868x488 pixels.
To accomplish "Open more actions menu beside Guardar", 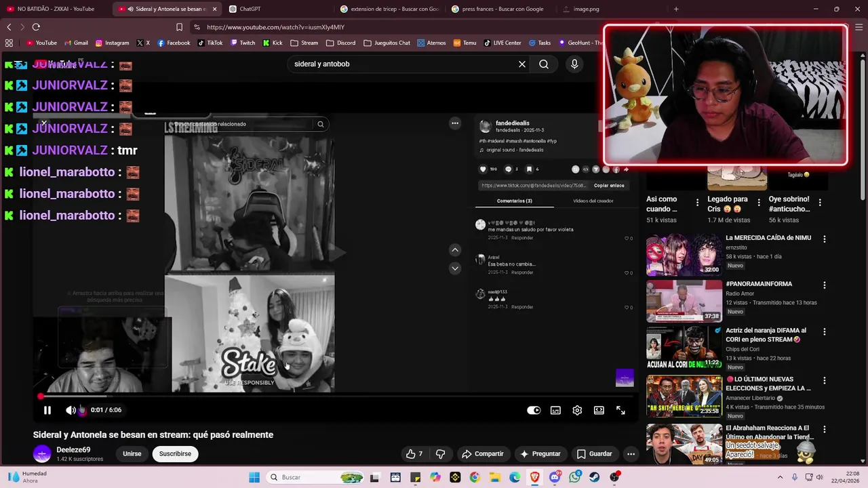I will pyautogui.click(x=631, y=454).
